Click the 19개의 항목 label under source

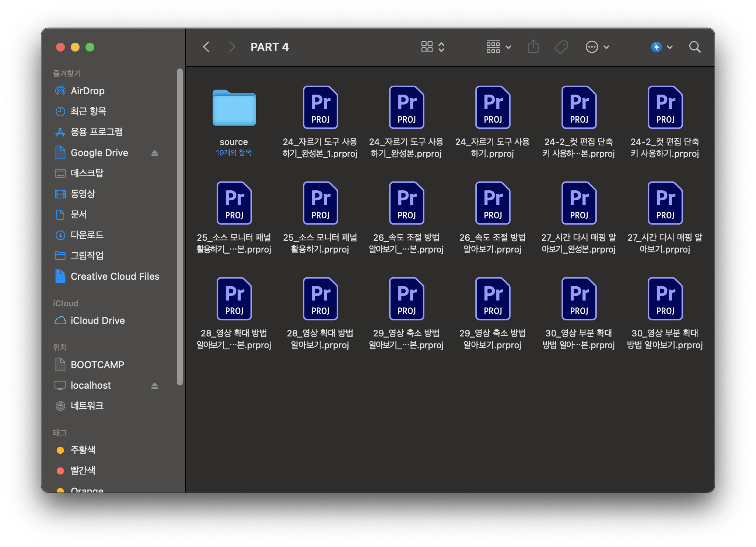coord(234,152)
